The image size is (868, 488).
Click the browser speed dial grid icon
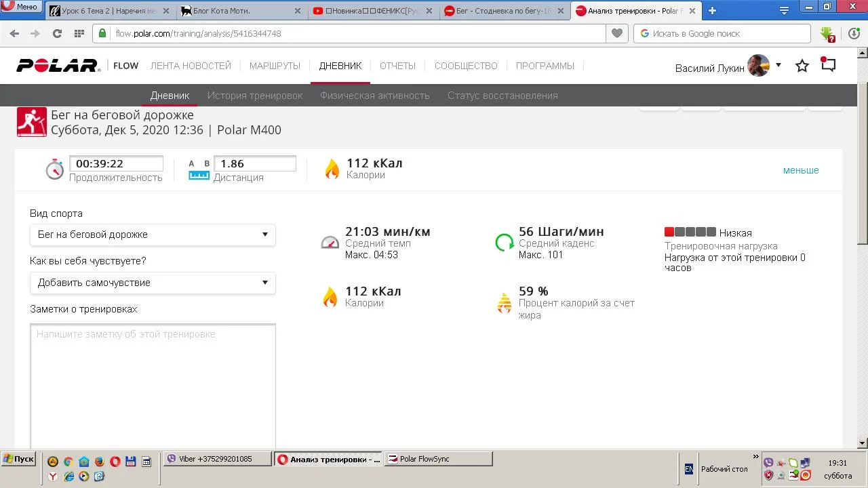pyautogui.click(x=79, y=33)
